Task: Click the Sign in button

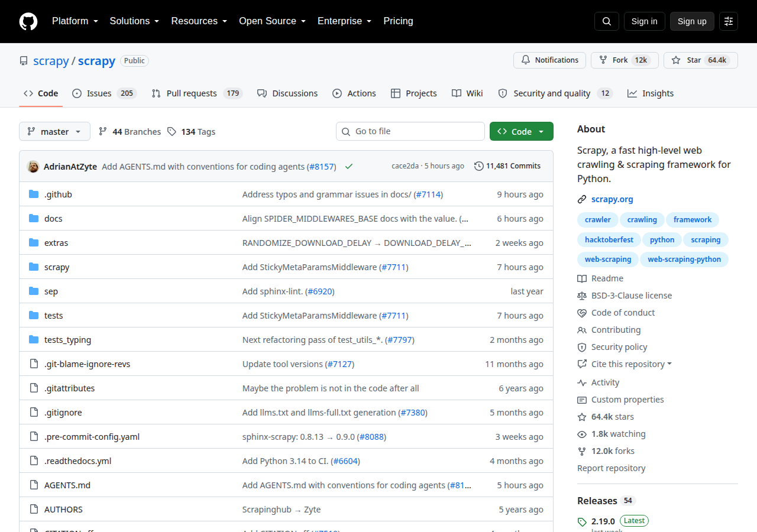Action: click(645, 21)
